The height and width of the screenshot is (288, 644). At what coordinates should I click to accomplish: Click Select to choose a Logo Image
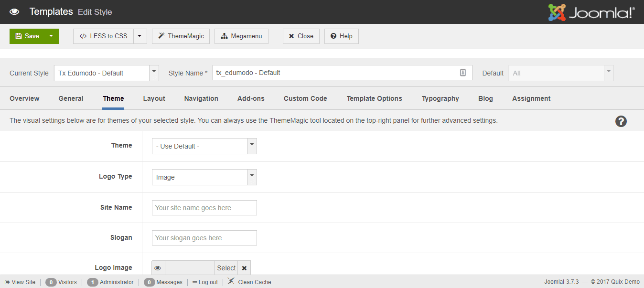click(x=226, y=267)
